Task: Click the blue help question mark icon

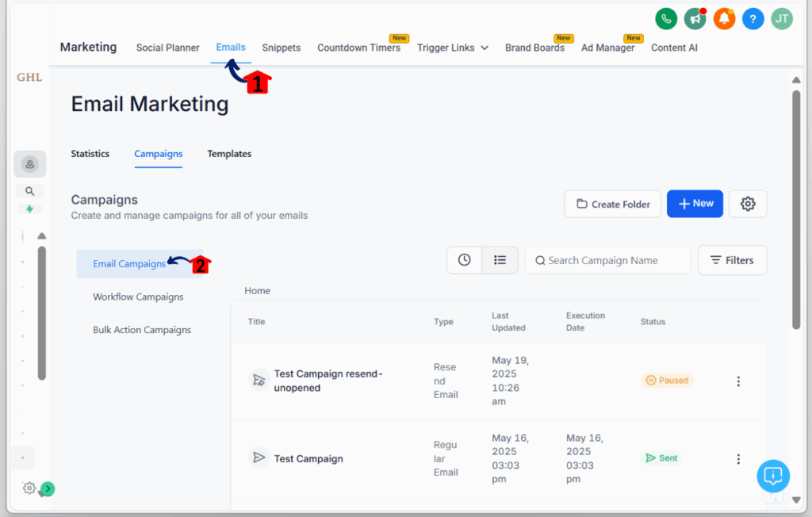Action: [753, 18]
